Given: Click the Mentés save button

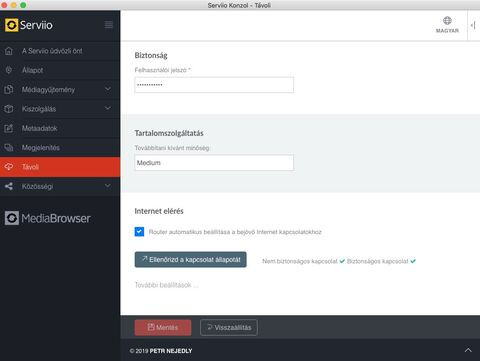Looking at the screenshot, I should click(163, 327).
